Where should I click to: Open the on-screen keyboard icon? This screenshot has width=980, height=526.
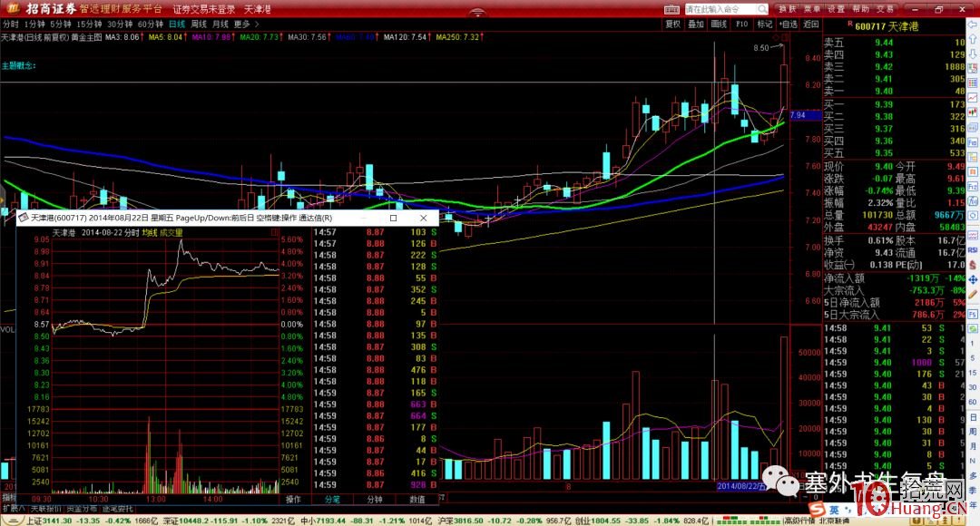[x=671, y=9]
